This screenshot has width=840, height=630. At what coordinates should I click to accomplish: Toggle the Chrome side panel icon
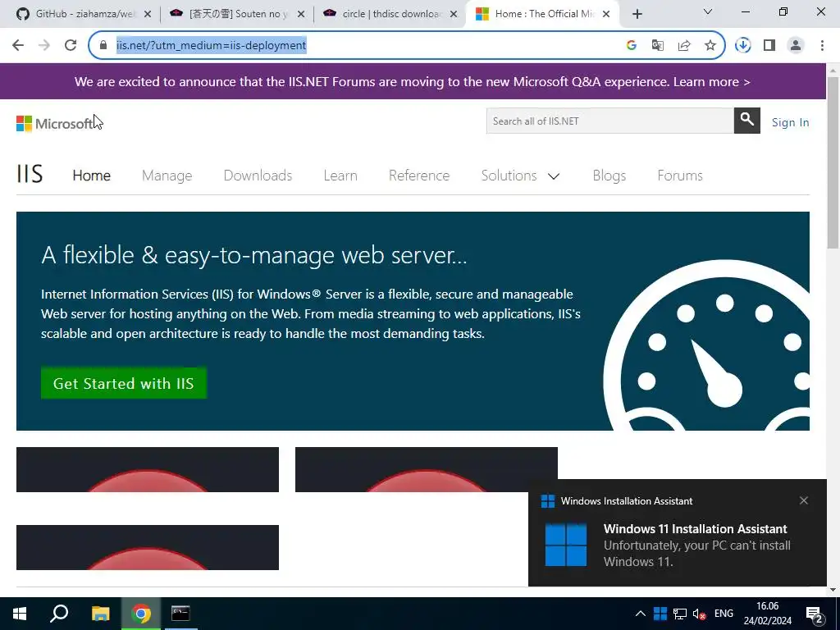click(x=769, y=46)
